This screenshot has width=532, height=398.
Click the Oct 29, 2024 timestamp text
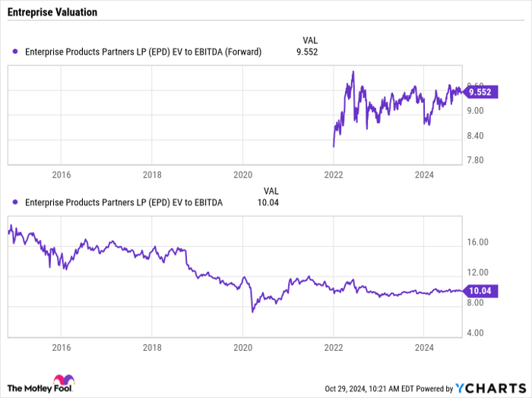tap(345, 389)
